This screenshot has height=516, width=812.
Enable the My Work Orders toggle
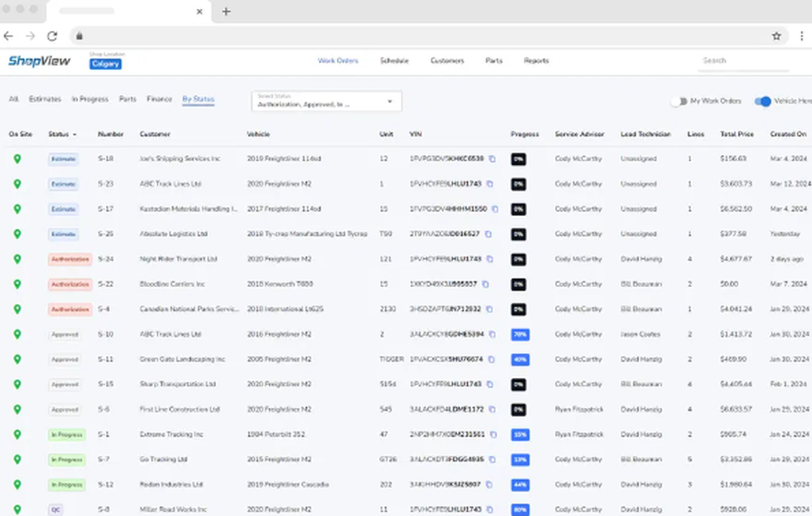pyautogui.click(x=679, y=102)
